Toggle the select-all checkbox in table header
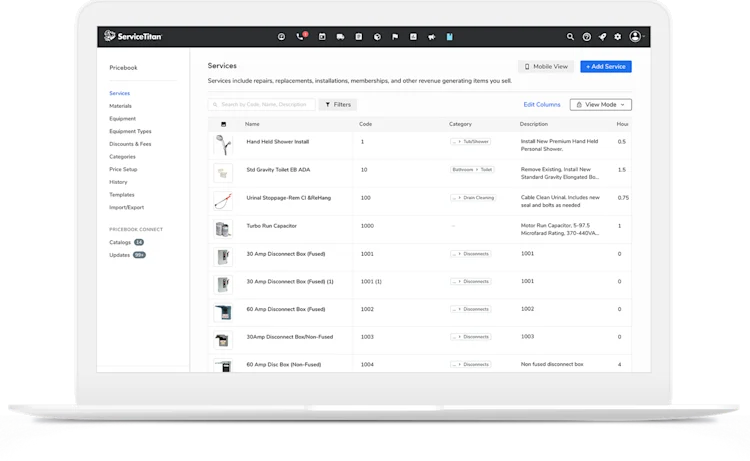Viewport: 750px width, 461px height. [x=223, y=124]
